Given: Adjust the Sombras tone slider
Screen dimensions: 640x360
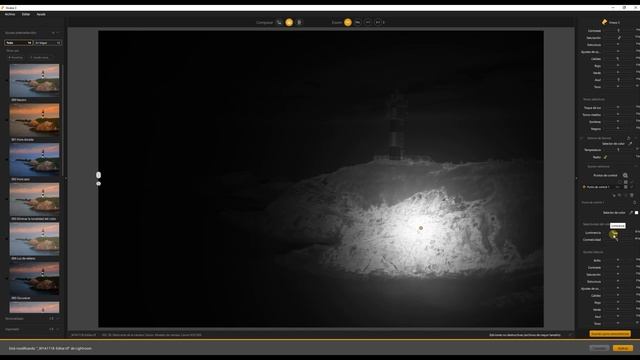Looking at the screenshot, I should tap(618, 122).
